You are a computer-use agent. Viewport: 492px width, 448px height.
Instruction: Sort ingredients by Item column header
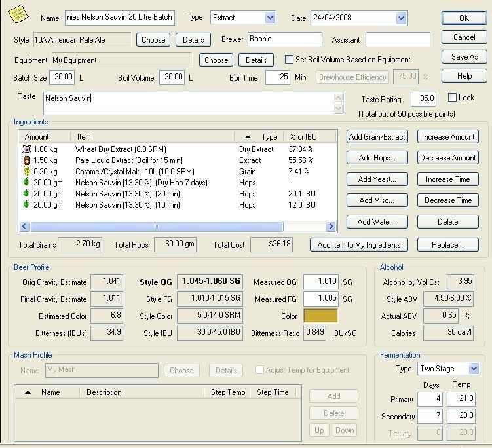(153, 137)
